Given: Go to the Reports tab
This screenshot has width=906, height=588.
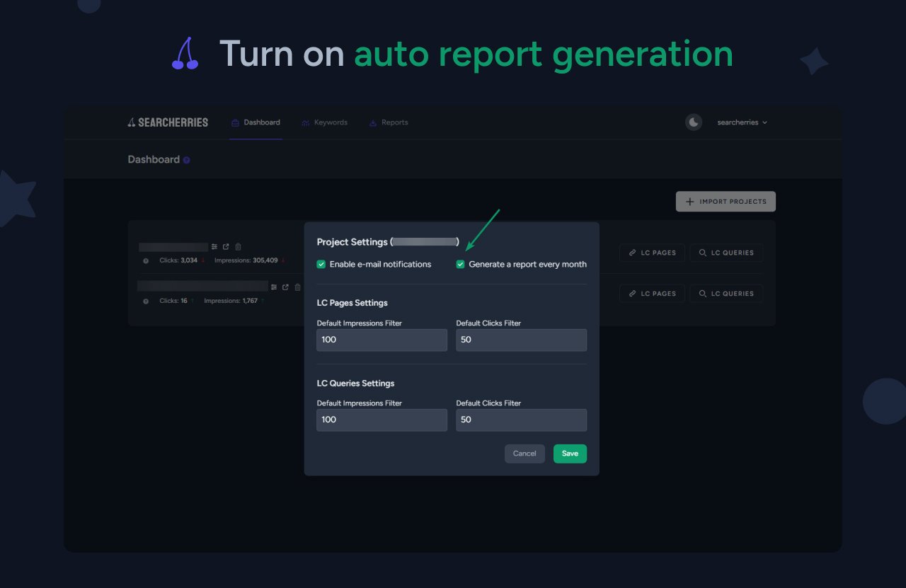Looking at the screenshot, I should [389, 122].
